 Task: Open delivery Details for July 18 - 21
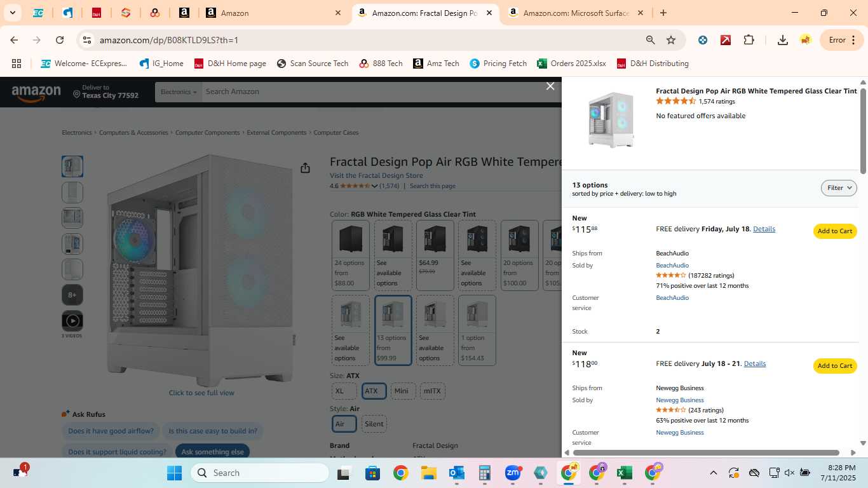755,363
